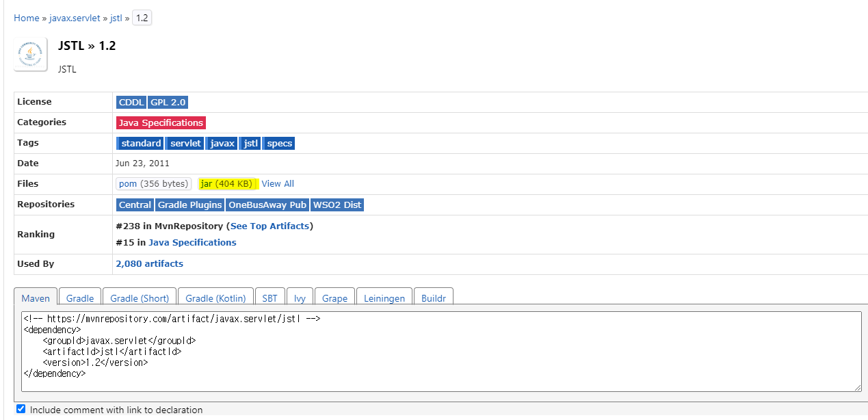Click inside the Maven dependency snippet textarea
The image size is (868, 420).
tap(441, 352)
